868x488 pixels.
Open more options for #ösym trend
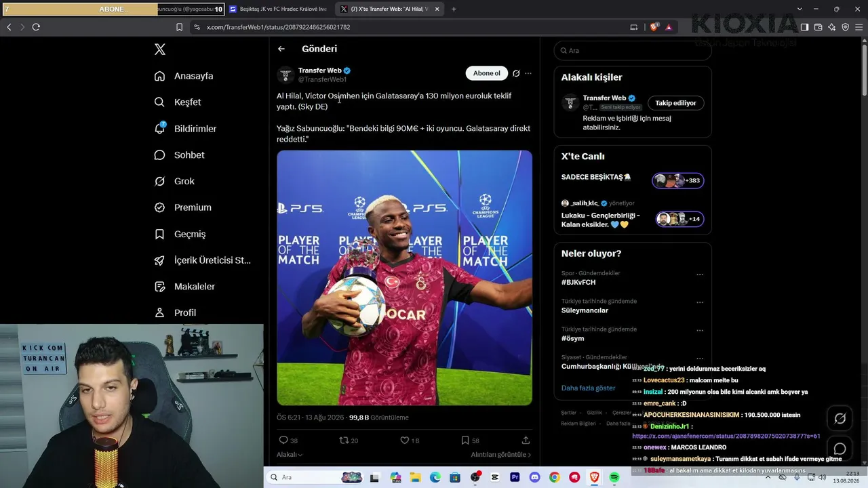point(700,330)
